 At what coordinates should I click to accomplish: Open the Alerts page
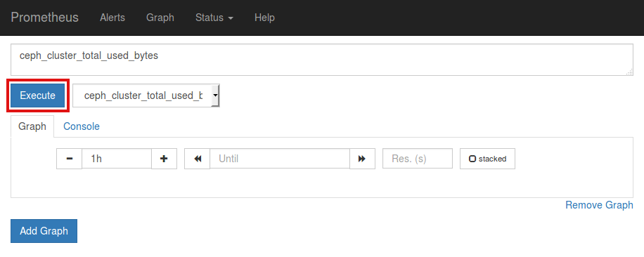pos(112,18)
